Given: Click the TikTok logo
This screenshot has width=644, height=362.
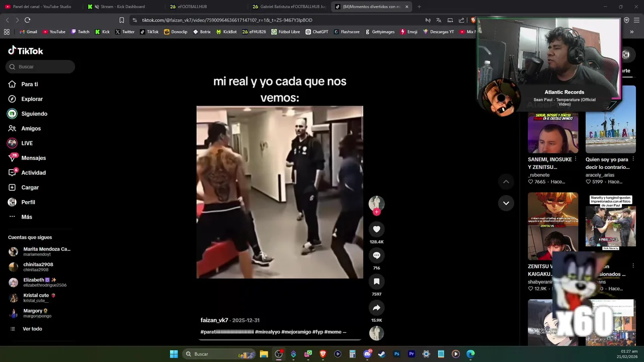Looking at the screenshot, I should click(26, 51).
